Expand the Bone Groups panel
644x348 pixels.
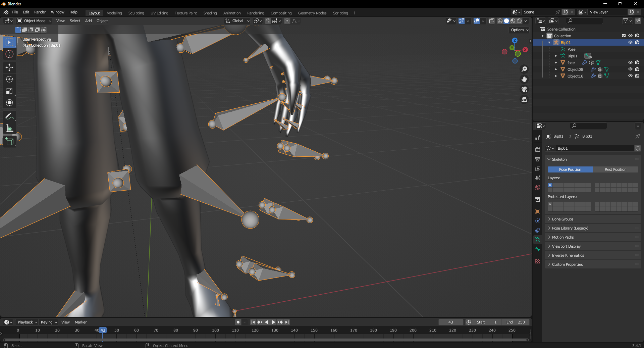(562, 219)
